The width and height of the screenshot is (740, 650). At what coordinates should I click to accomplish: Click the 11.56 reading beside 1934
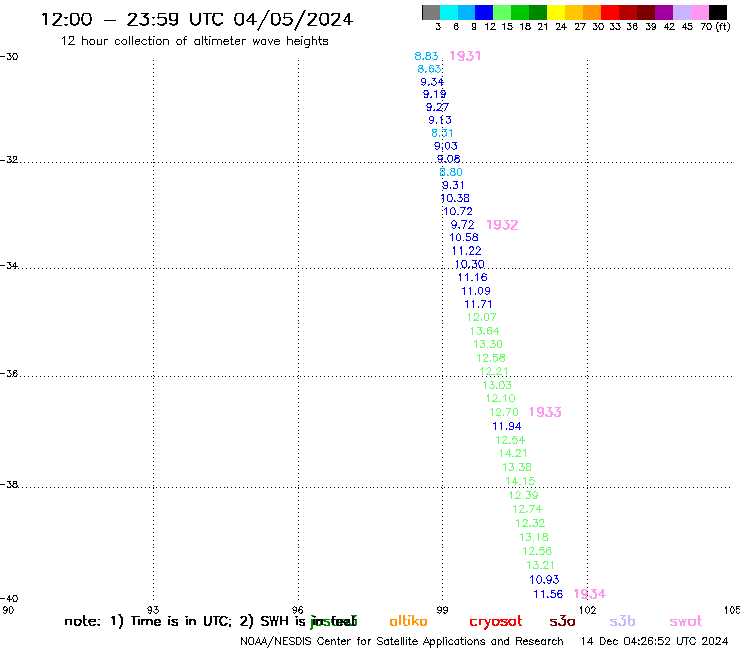click(x=548, y=594)
